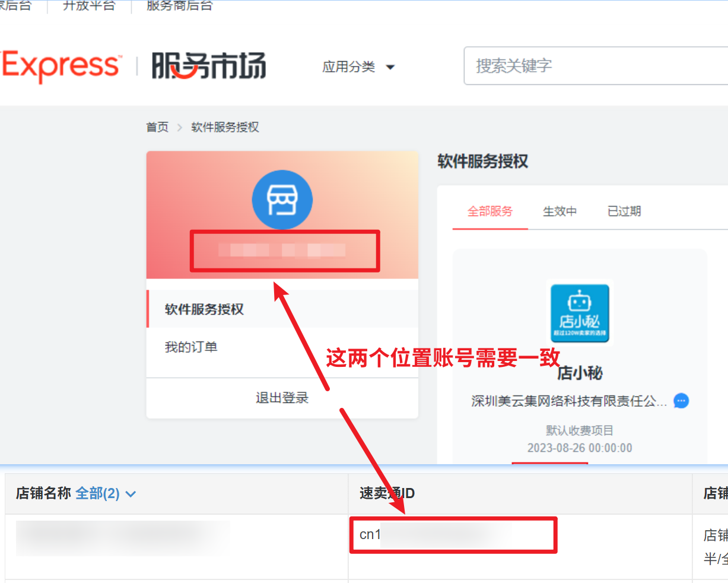Click the AliExpress logo
Screen dimensions: 728x583
point(60,66)
